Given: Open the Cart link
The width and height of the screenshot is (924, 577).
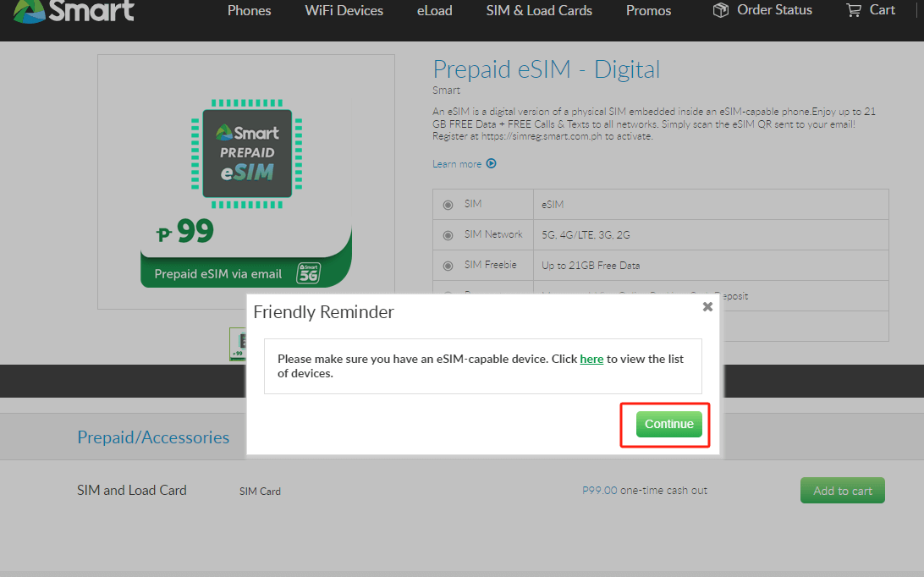Looking at the screenshot, I should click(x=883, y=10).
